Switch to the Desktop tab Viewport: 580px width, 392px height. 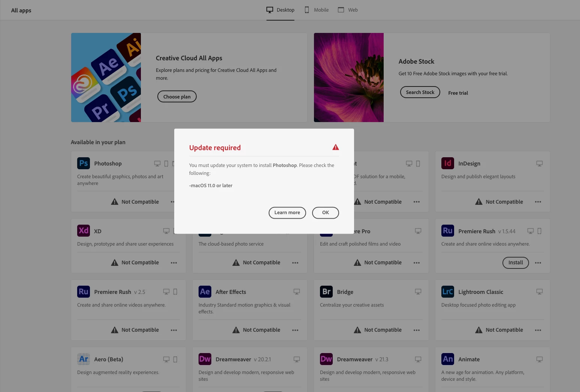pyautogui.click(x=280, y=10)
